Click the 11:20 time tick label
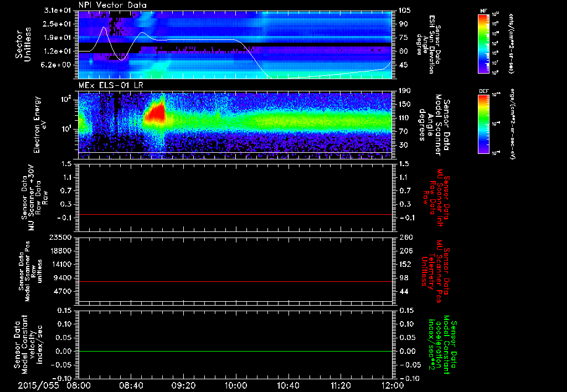The image size is (567, 392). click(x=341, y=385)
